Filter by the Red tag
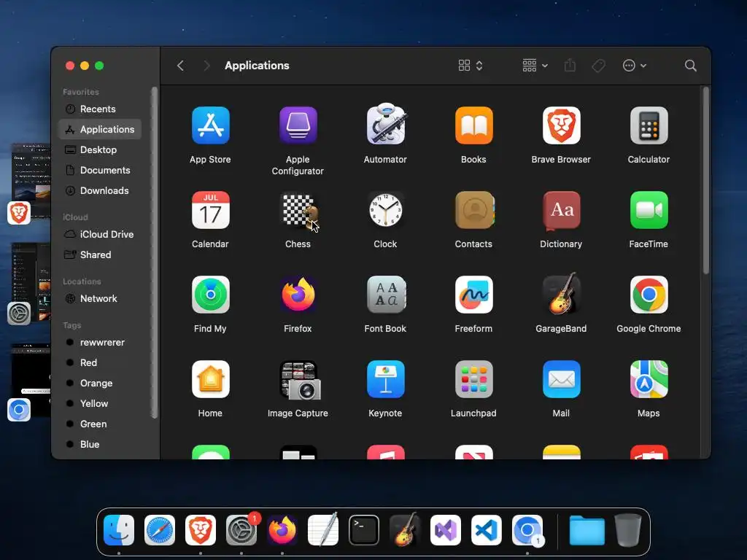Screen dimensions: 747x560 coord(99,363)
